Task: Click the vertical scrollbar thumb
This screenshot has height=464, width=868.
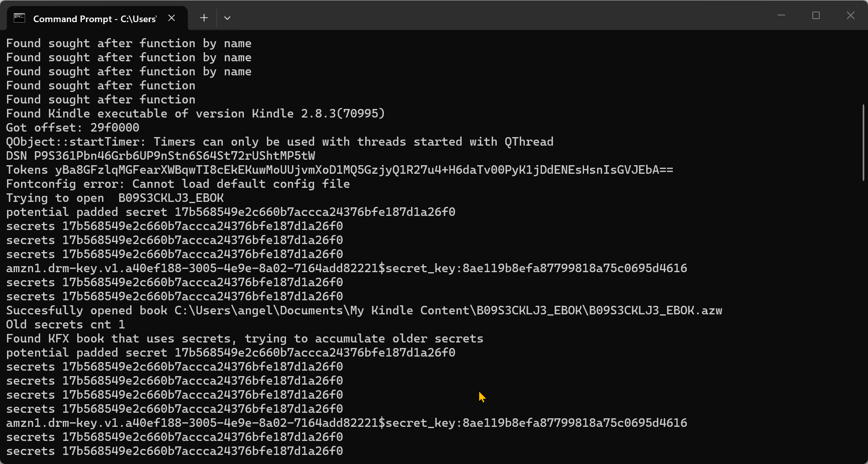Action: (x=863, y=142)
